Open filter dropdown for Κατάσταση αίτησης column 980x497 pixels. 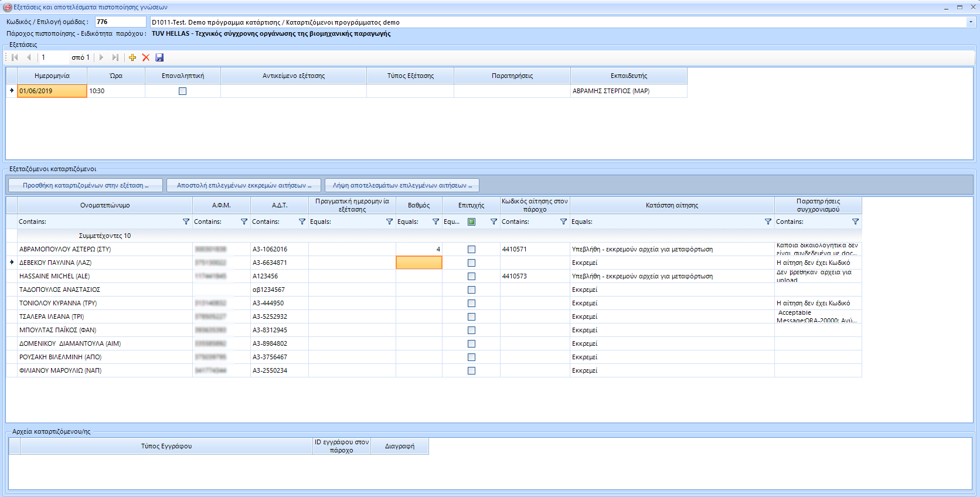coord(768,222)
